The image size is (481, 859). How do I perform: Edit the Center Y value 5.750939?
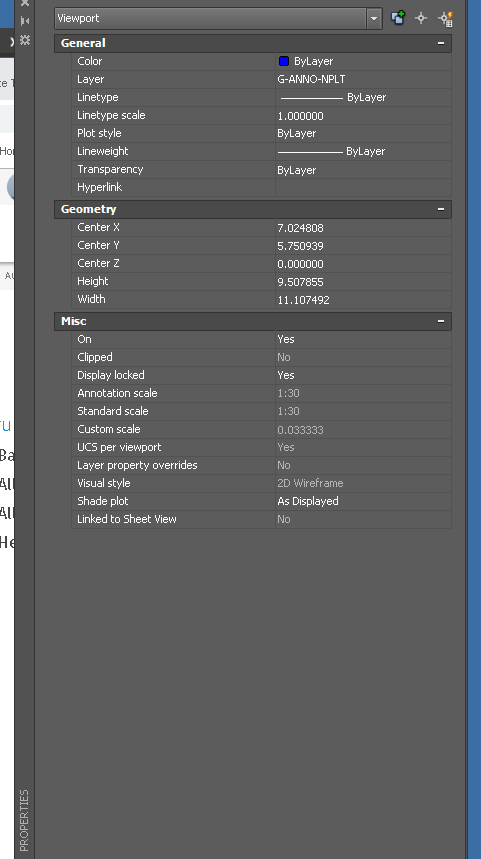(x=300, y=245)
